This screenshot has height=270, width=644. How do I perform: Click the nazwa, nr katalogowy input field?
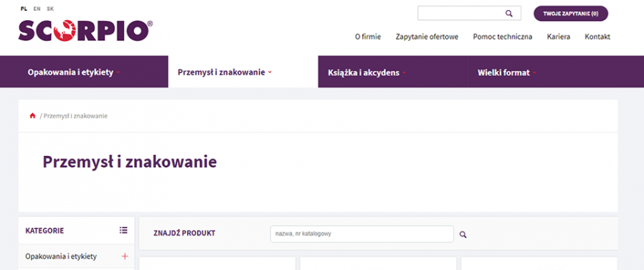point(362,234)
